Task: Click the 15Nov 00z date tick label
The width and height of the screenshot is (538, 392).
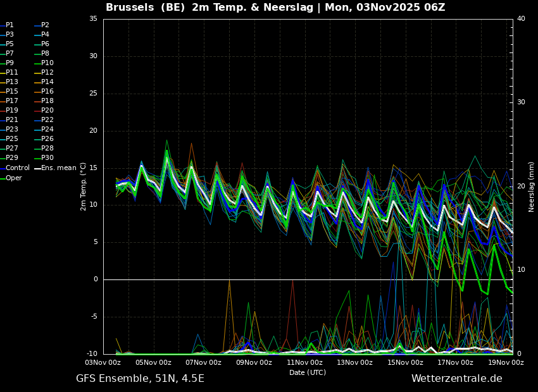Action: coord(405,363)
